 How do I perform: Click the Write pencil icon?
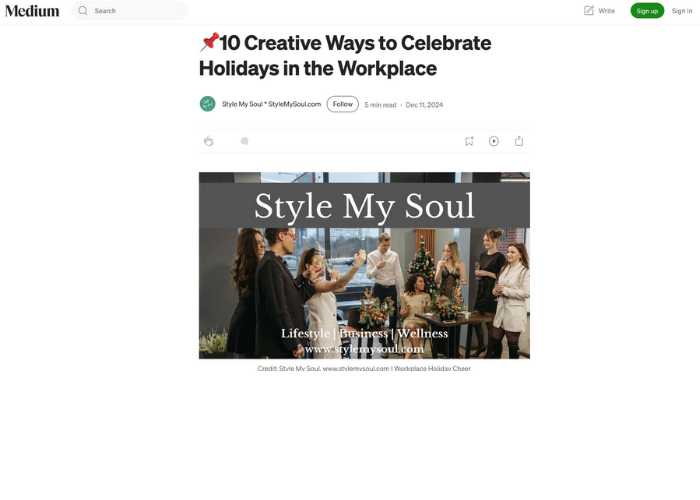[x=589, y=11]
